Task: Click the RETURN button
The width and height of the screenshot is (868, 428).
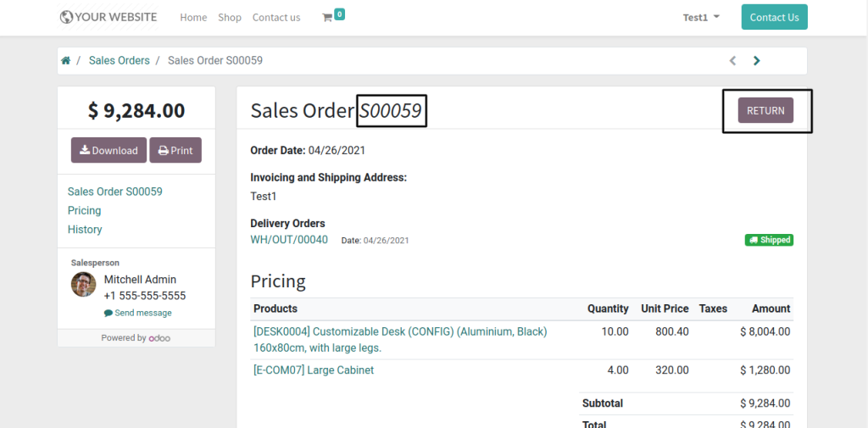Action: coord(765,110)
